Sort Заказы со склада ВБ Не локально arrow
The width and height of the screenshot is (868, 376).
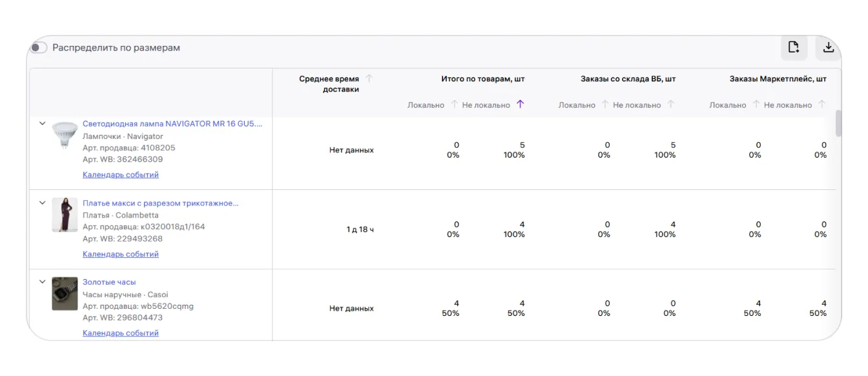click(671, 105)
